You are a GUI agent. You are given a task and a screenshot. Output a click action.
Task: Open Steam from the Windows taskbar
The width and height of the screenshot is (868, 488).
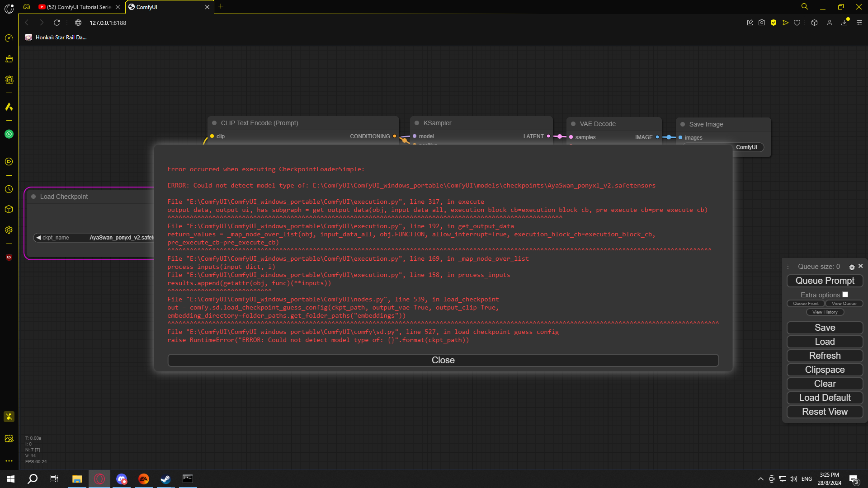coord(165,479)
